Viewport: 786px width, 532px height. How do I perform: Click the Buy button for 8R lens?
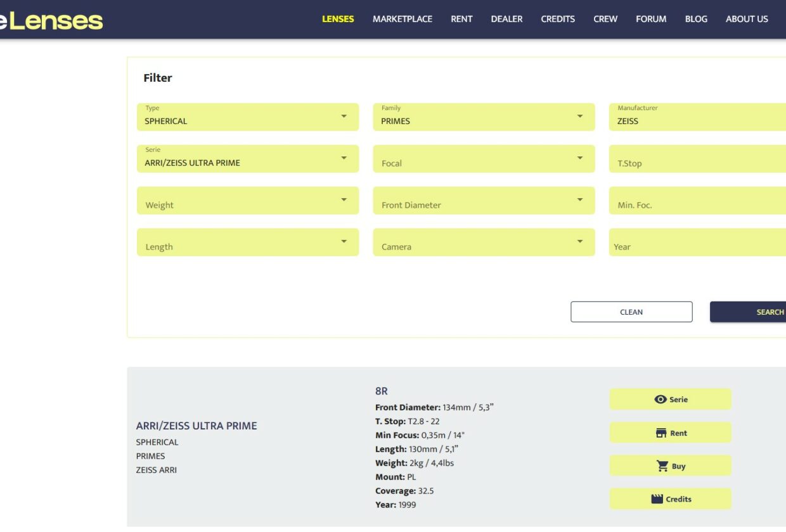point(670,466)
